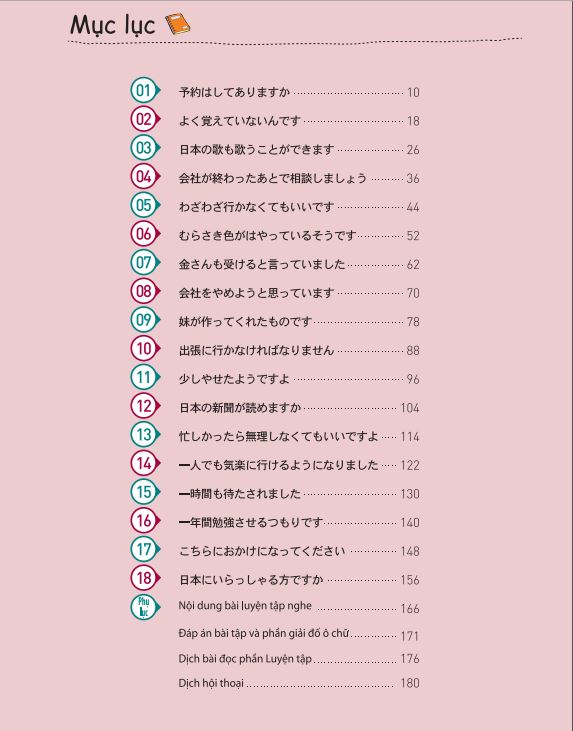
Task: Select the chapter 01 circle badge
Action: pos(145,90)
